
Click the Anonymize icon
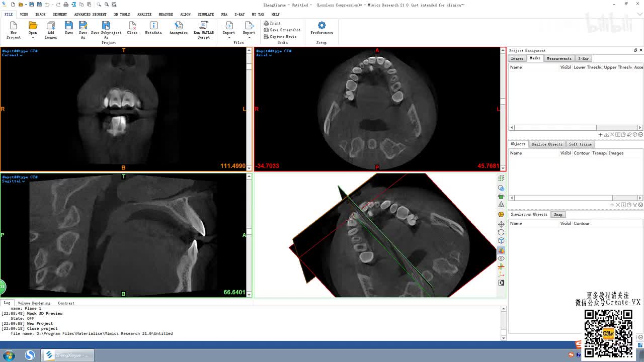pos(179,26)
